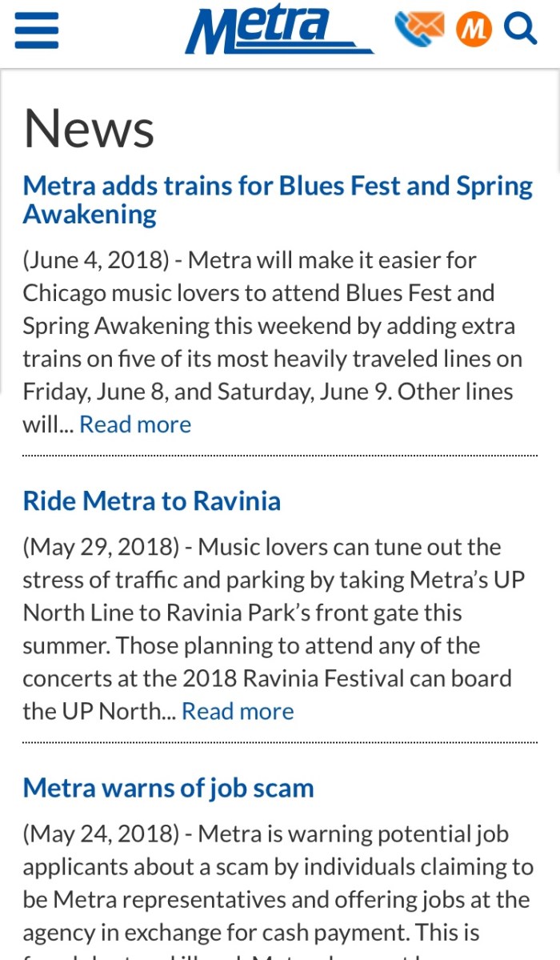Click the (May 29, 2018) date text
This screenshot has height=960, width=560.
coord(101,547)
